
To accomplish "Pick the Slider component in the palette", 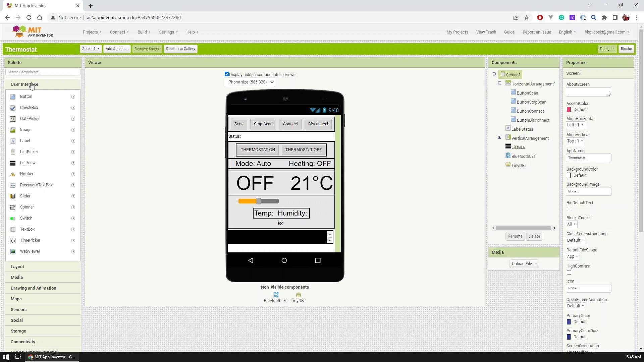I will coord(25,196).
